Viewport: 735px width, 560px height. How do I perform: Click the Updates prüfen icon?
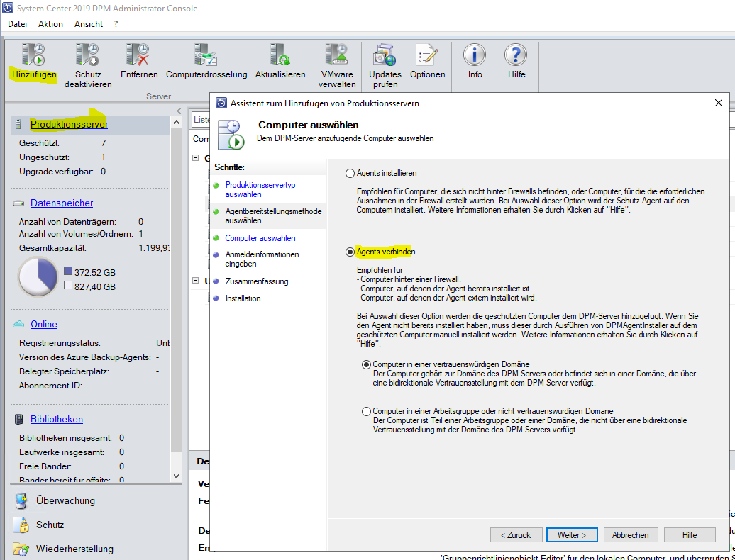click(x=385, y=55)
